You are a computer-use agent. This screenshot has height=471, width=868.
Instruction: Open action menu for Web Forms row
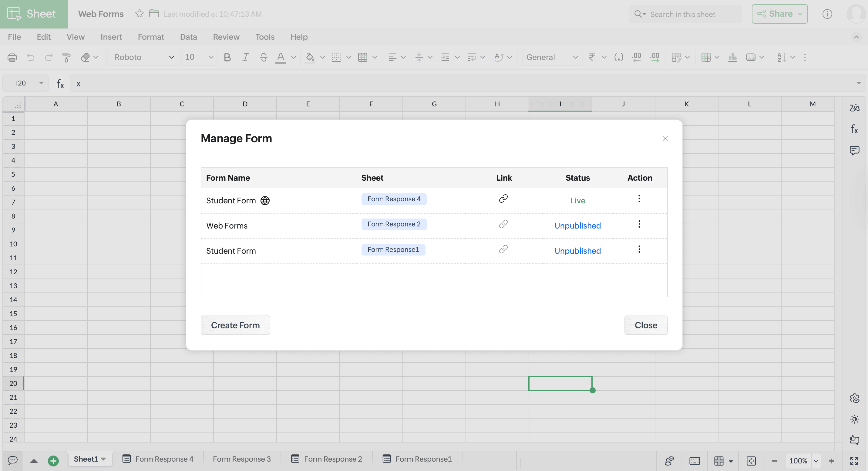(x=639, y=224)
